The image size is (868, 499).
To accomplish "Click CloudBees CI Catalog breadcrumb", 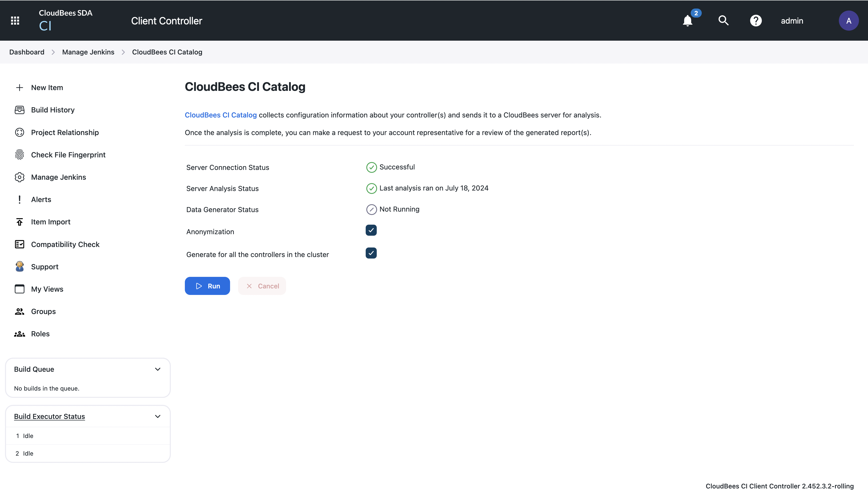I will (x=167, y=52).
